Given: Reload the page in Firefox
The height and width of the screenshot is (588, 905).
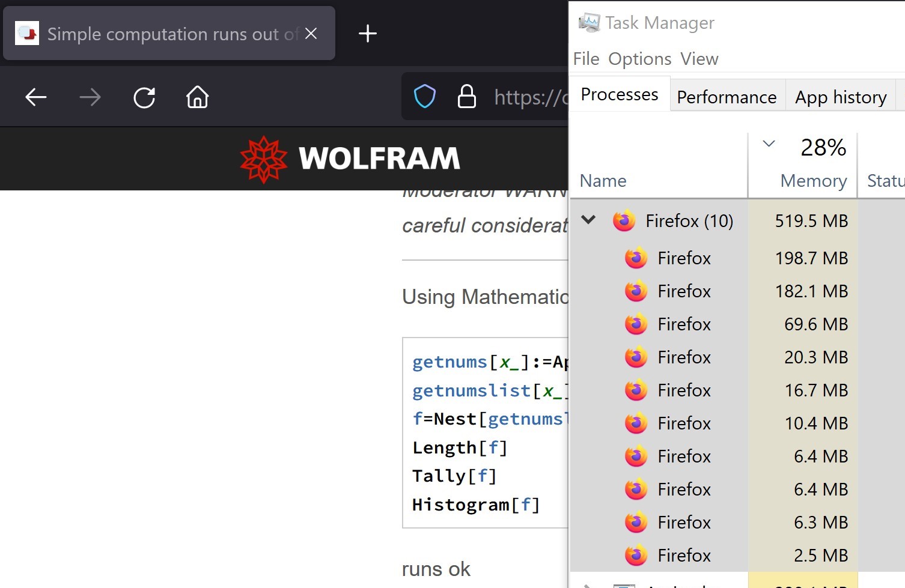Looking at the screenshot, I should coord(144,97).
